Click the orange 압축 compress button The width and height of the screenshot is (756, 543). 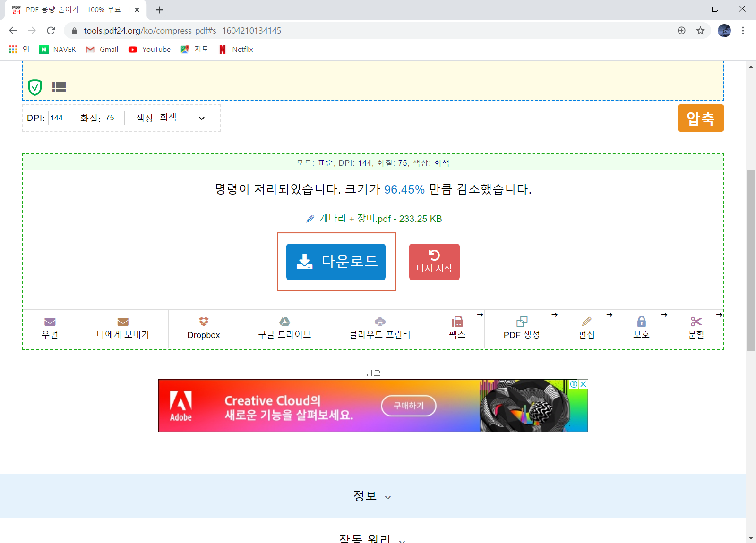tap(701, 118)
